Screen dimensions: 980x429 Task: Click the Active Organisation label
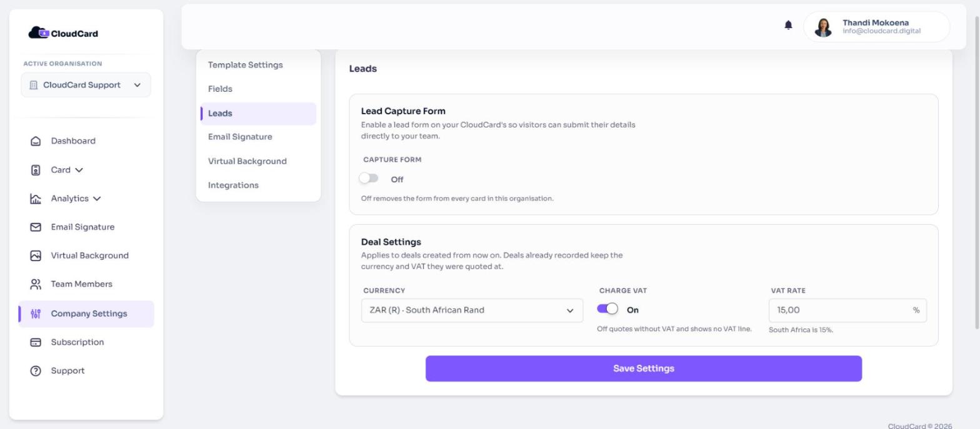point(62,64)
